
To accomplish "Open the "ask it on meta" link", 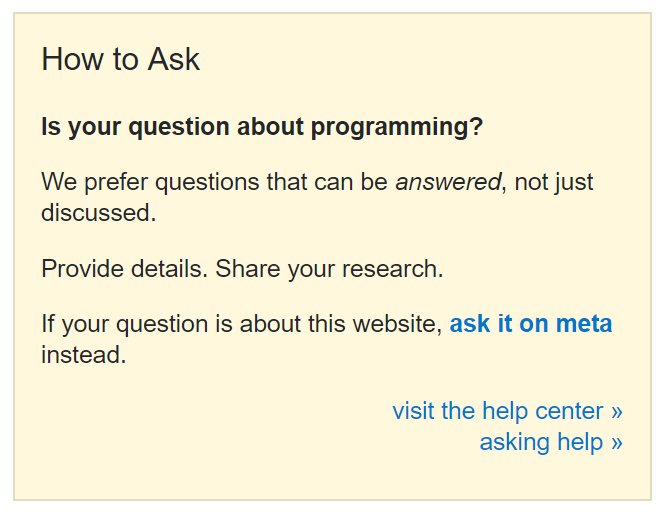I will tap(531, 324).
